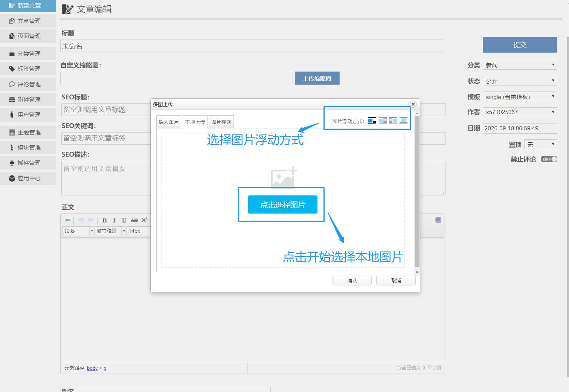
Task: Switch to 图片搜索 tab
Action: [221, 122]
